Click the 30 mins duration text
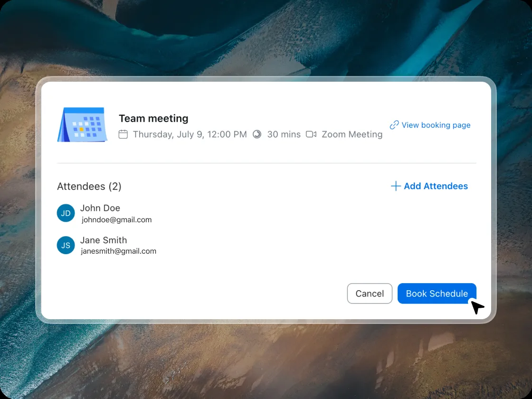Screen dimensions: 532x399 coord(284,134)
